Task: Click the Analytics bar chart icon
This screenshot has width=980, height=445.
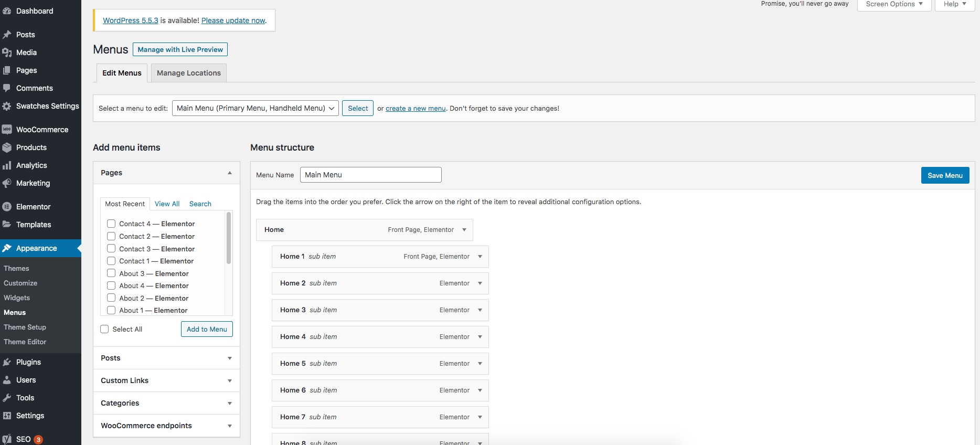Action: click(7, 165)
